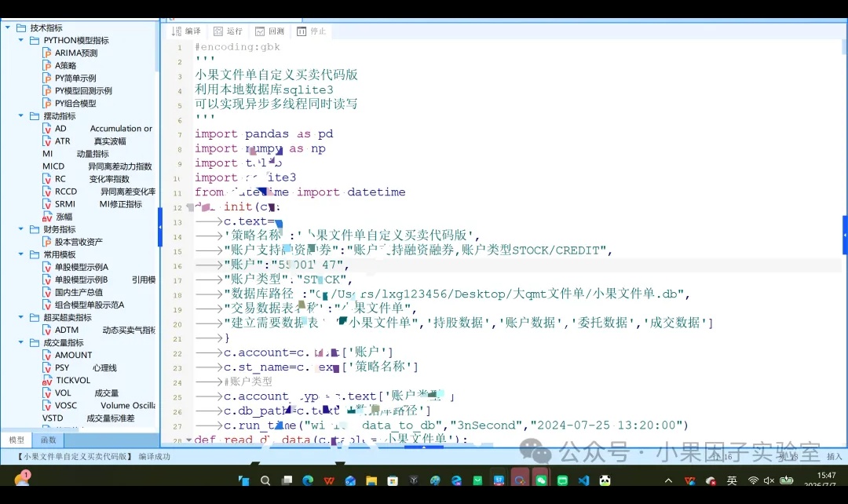Viewport: 848px width, 504px height.
Task: Collapse the 财务指标 folder
Action: (x=21, y=229)
